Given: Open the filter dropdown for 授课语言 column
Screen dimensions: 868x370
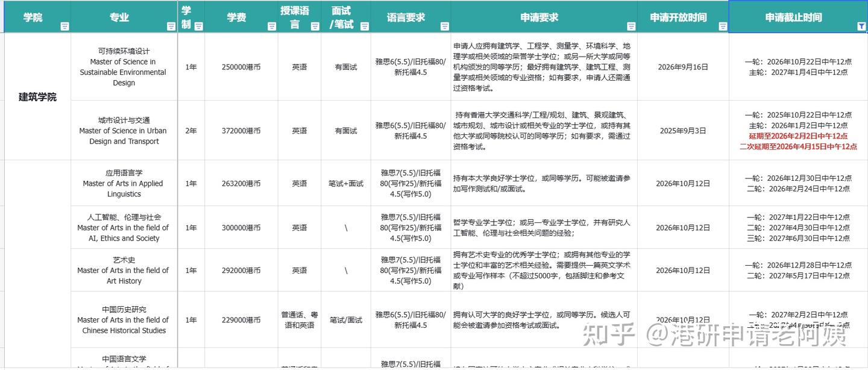Looking at the screenshot, I should 315,27.
